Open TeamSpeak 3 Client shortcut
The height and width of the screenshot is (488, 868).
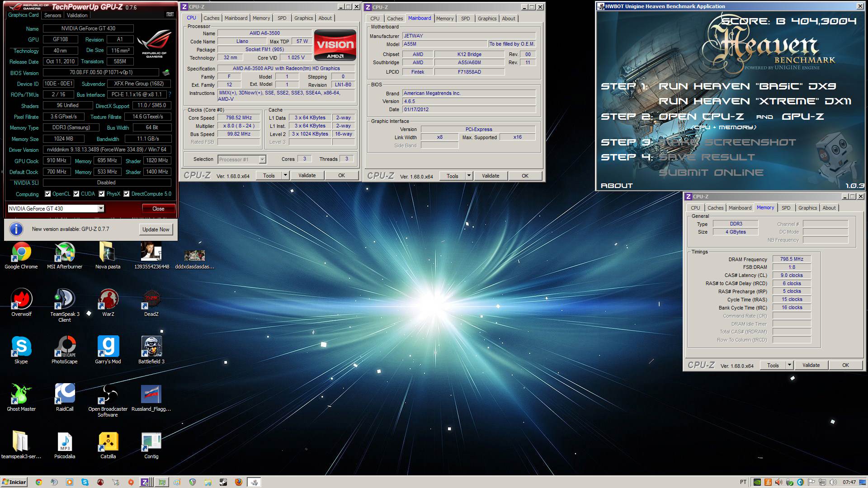click(65, 305)
